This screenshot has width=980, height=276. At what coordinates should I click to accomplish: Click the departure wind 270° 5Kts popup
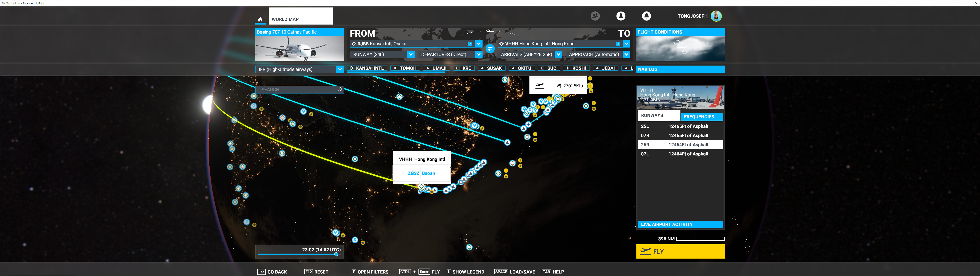[x=558, y=85]
